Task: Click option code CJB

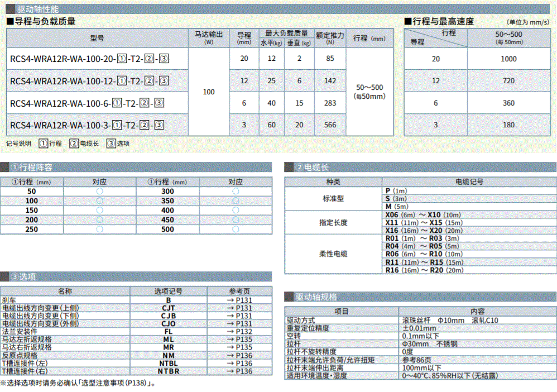Action: click(169, 315)
